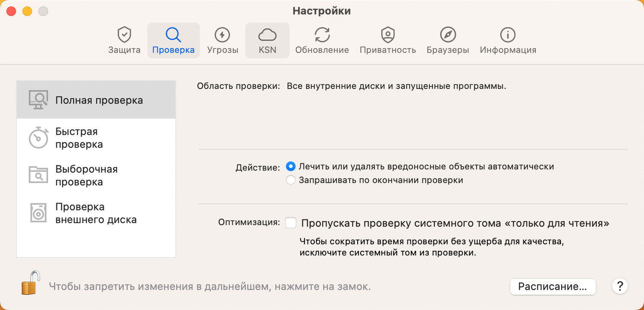Enable skipping the read-only system volume
644x310 pixels.
point(291,223)
